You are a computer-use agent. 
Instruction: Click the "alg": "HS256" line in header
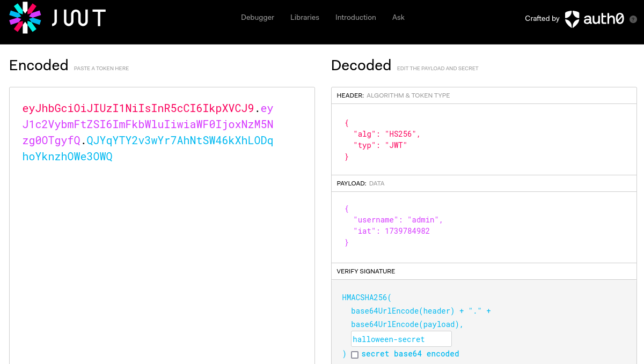tap(386, 134)
